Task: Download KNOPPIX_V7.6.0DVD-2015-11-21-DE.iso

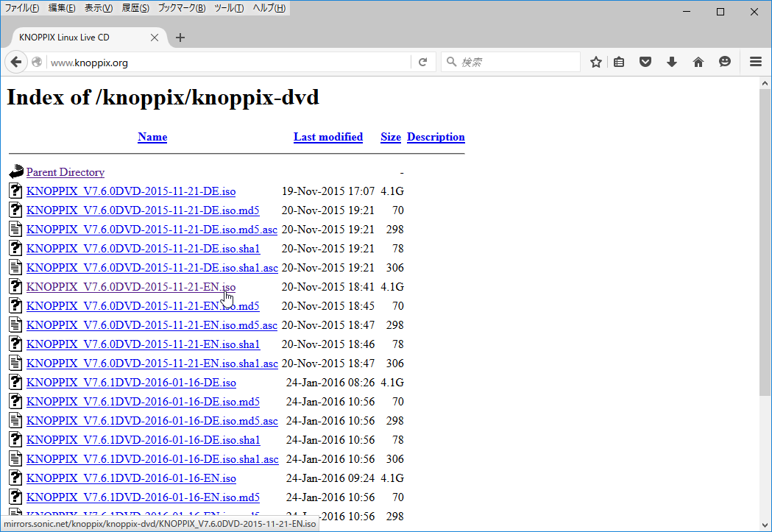Action: (x=131, y=191)
